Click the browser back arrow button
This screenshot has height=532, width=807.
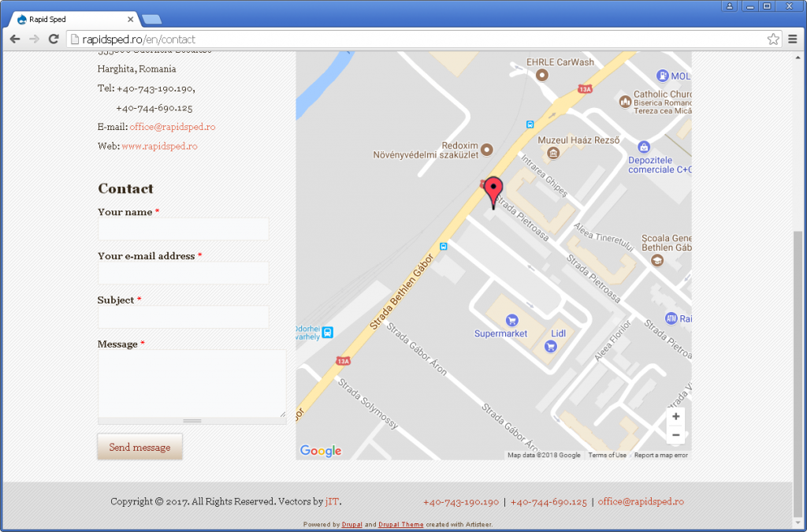(14, 39)
